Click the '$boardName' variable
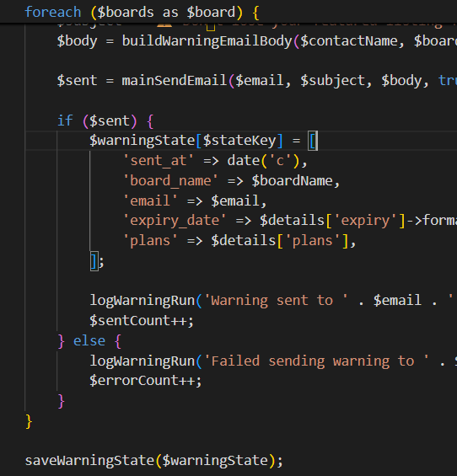The image size is (457, 476). pos(293,180)
